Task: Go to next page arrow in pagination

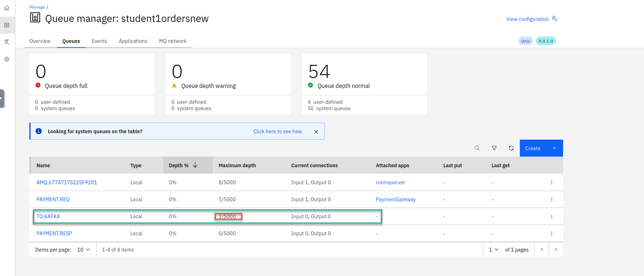Action: 556,250
